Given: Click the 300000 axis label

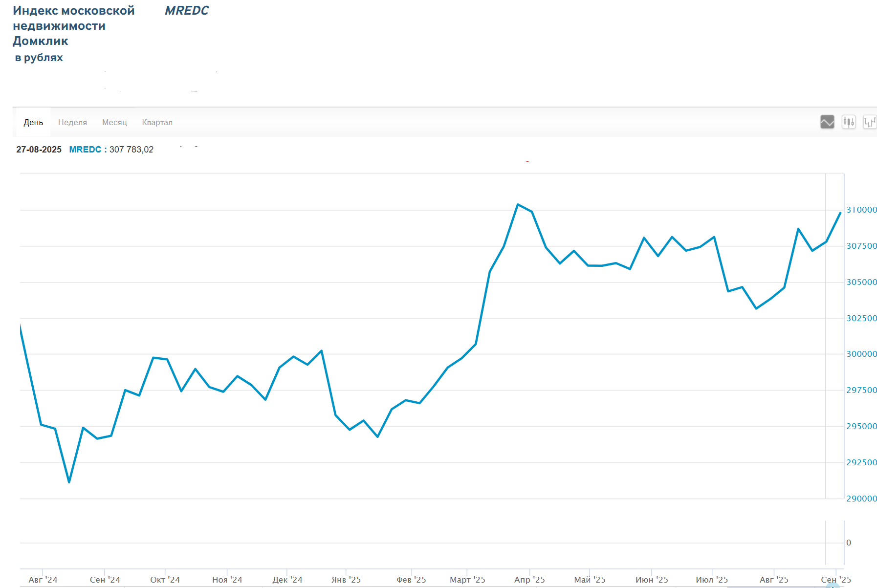Looking at the screenshot, I should pos(861,354).
